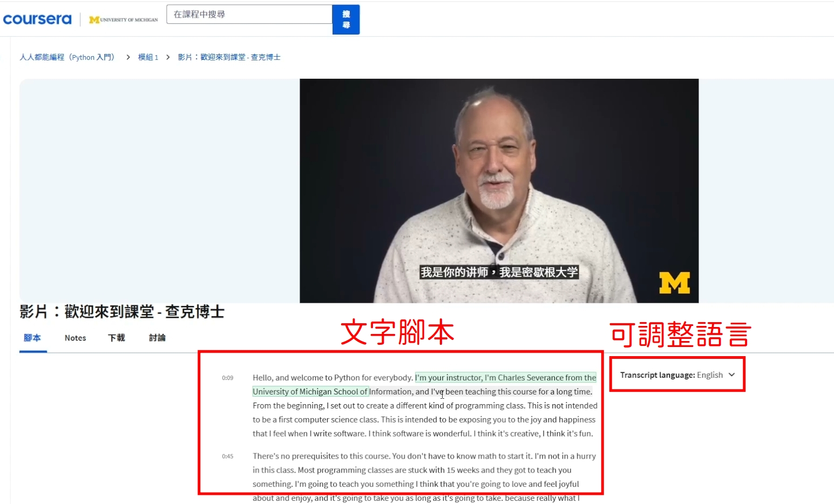Switch to the 討論 tab
This screenshot has width=834, height=504.
coord(157,338)
